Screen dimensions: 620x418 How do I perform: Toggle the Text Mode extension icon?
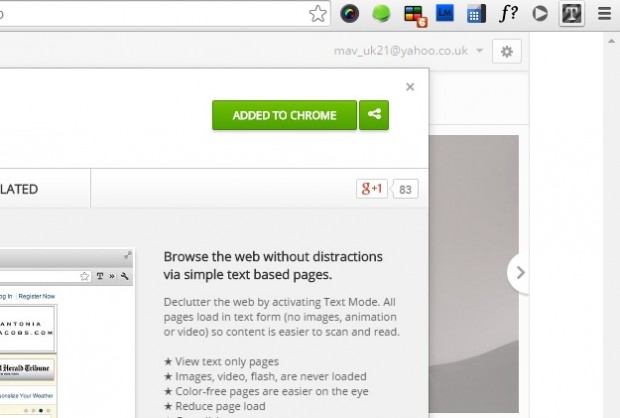571,14
